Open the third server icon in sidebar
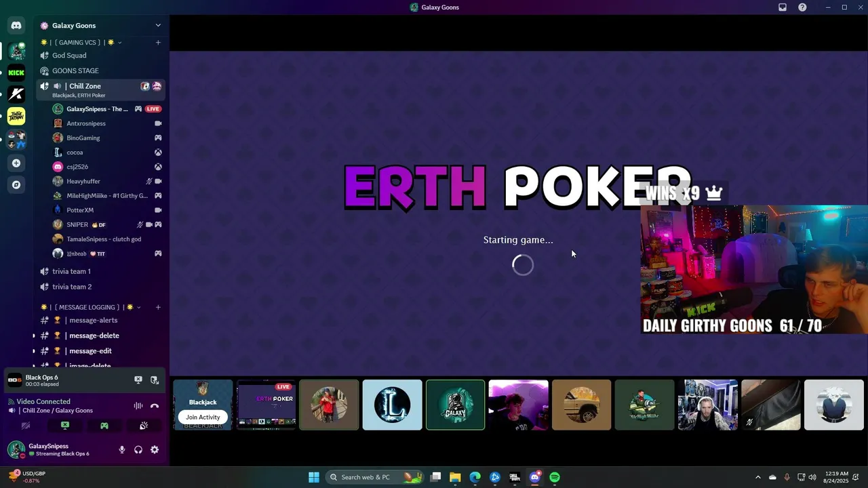The image size is (868, 488). tap(16, 94)
